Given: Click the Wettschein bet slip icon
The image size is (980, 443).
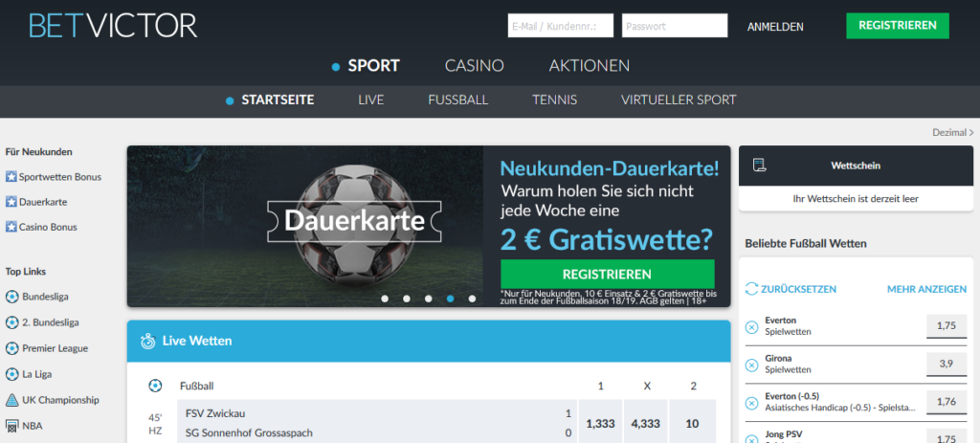Looking at the screenshot, I should [x=759, y=165].
